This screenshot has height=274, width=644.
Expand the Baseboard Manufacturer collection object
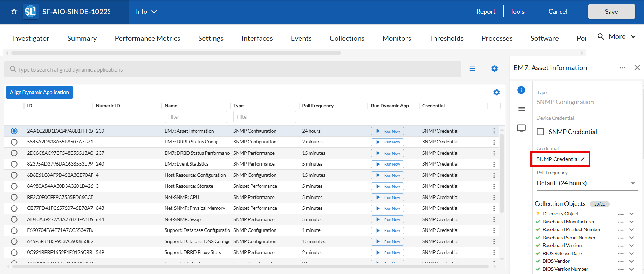coord(631,222)
